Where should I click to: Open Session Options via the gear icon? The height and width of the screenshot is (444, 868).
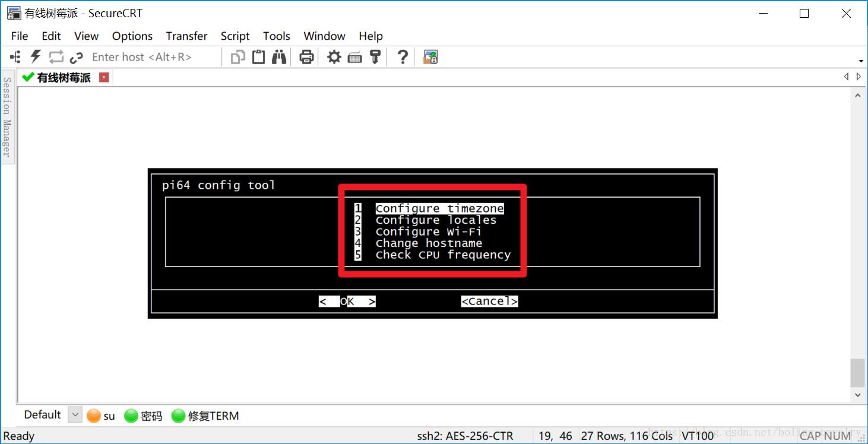point(334,56)
